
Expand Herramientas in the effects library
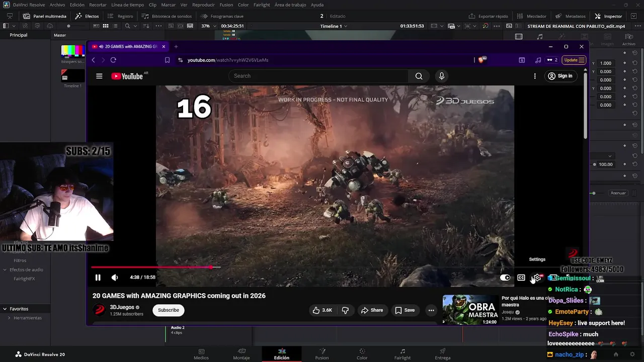9,318
